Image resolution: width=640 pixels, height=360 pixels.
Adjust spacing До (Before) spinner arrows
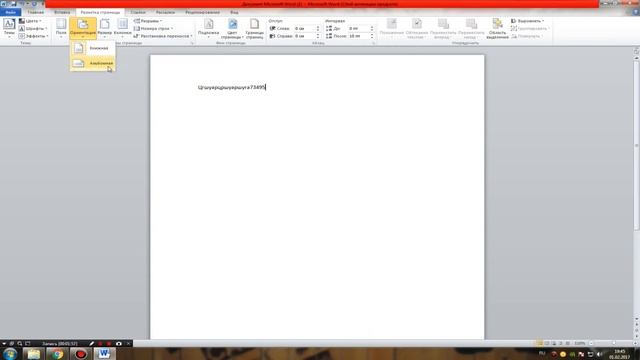coord(372,29)
